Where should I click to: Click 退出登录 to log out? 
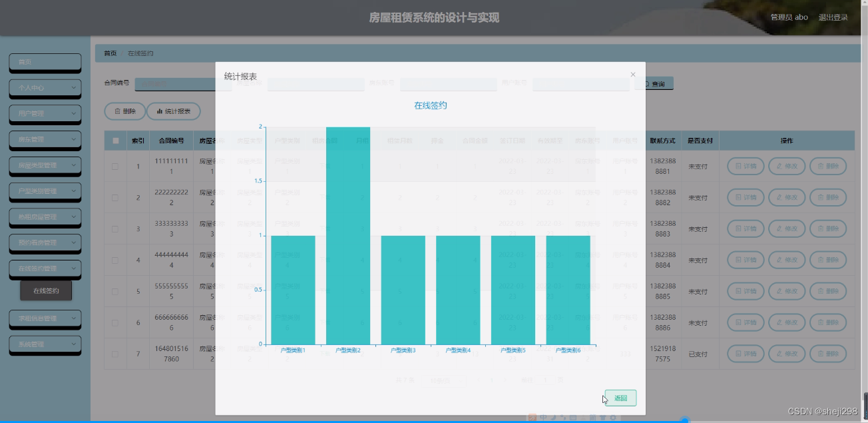coord(832,17)
